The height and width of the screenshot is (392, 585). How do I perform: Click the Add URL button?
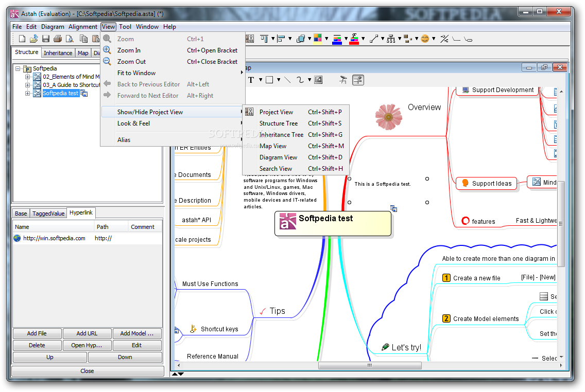(x=87, y=333)
